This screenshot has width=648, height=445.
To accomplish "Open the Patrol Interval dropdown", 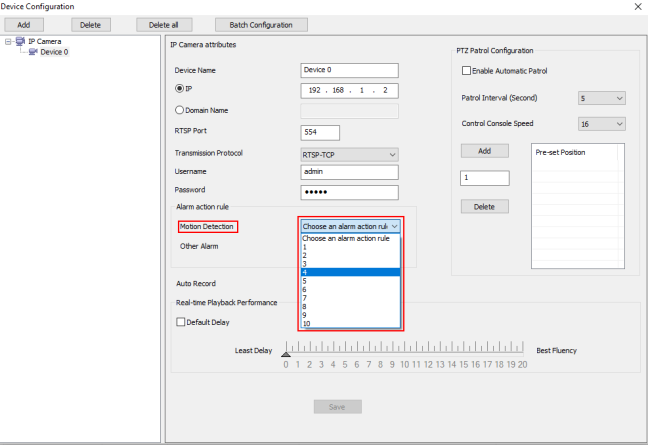I will [x=602, y=98].
